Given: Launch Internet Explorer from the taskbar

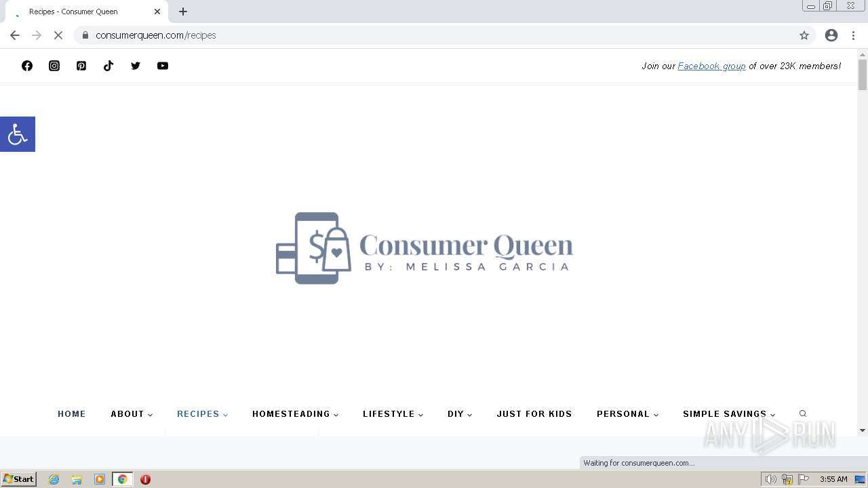Looking at the screenshot, I should pos(54,479).
